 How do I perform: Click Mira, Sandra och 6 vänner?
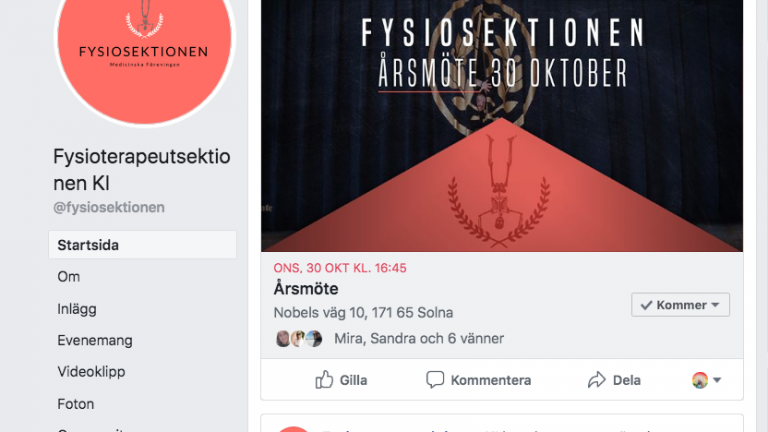pyautogui.click(x=419, y=338)
